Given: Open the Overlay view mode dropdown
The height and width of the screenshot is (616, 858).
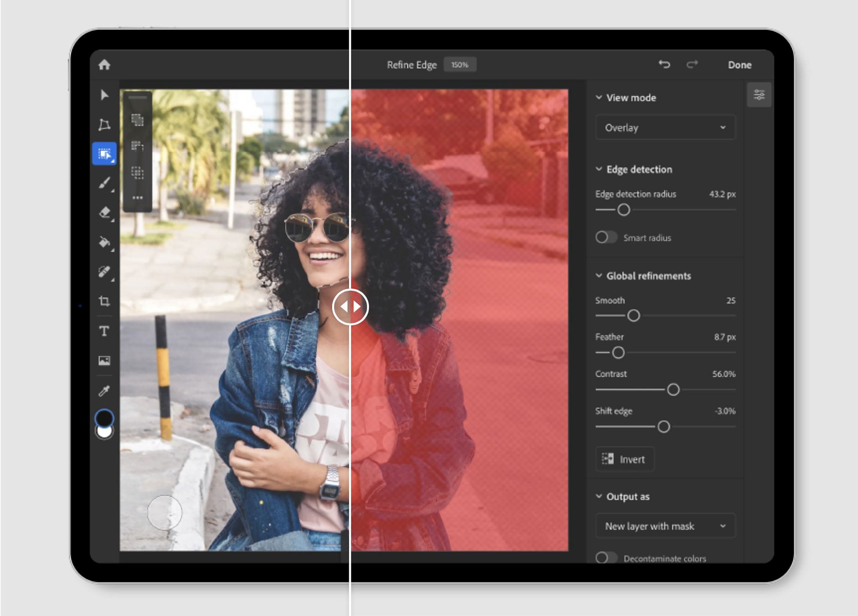Looking at the screenshot, I should 665,127.
